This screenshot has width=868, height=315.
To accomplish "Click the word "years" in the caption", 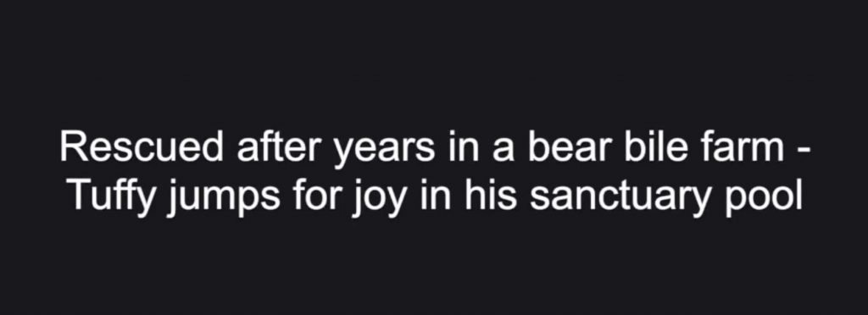I will tap(384, 152).
